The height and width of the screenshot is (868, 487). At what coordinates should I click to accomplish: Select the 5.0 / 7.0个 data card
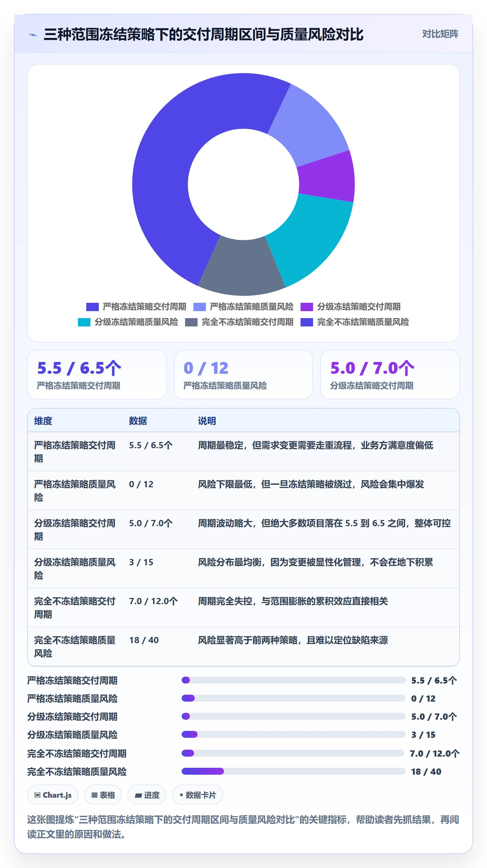tap(390, 374)
